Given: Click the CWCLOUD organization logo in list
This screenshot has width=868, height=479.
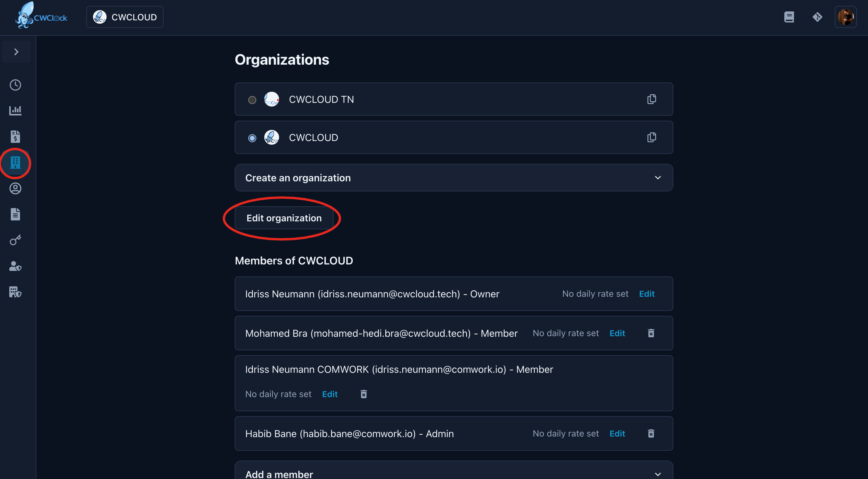Looking at the screenshot, I should click(272, 137).
